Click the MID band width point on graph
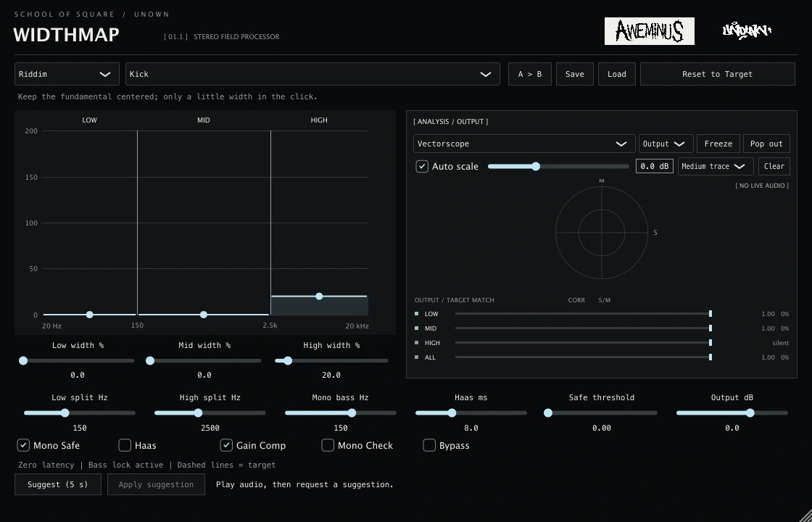Viewport: 812px width, 522px height. [x=204, y=315]
